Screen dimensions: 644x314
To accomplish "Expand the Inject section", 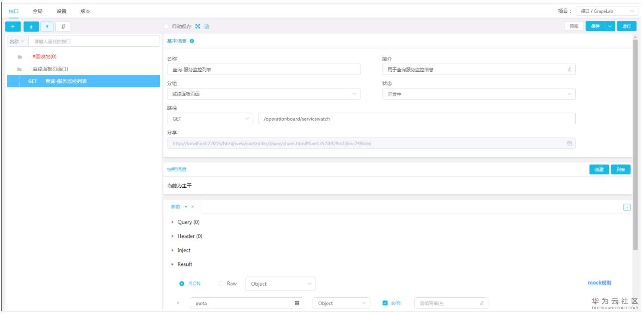I will coord(173,250).
